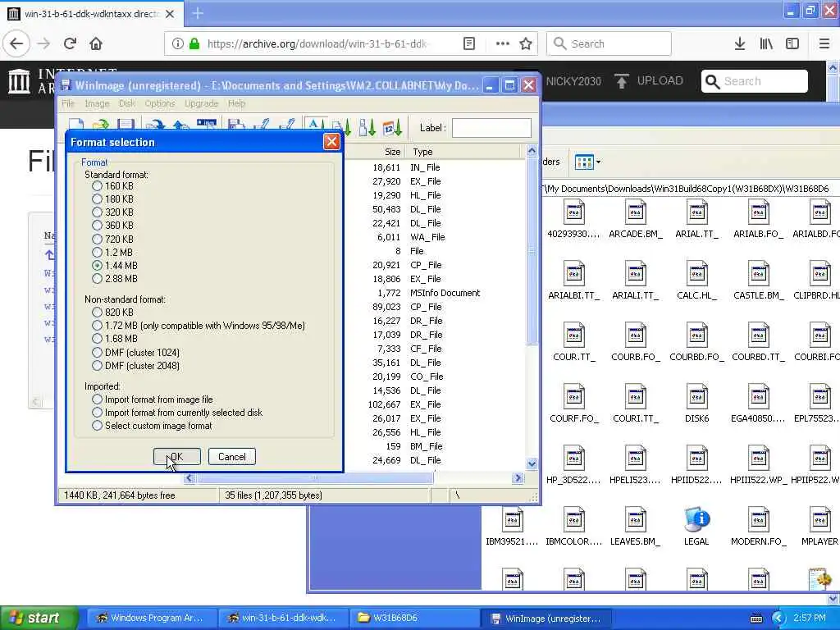The image size is (840, 630).
Task: Open WinImage Help menu
Action: pos(236,103)
